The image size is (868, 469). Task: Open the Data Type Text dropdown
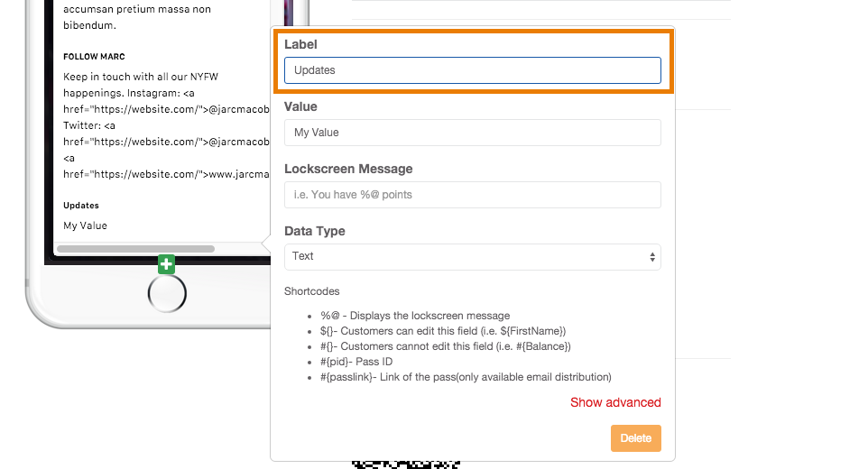(x=472, y=257)
